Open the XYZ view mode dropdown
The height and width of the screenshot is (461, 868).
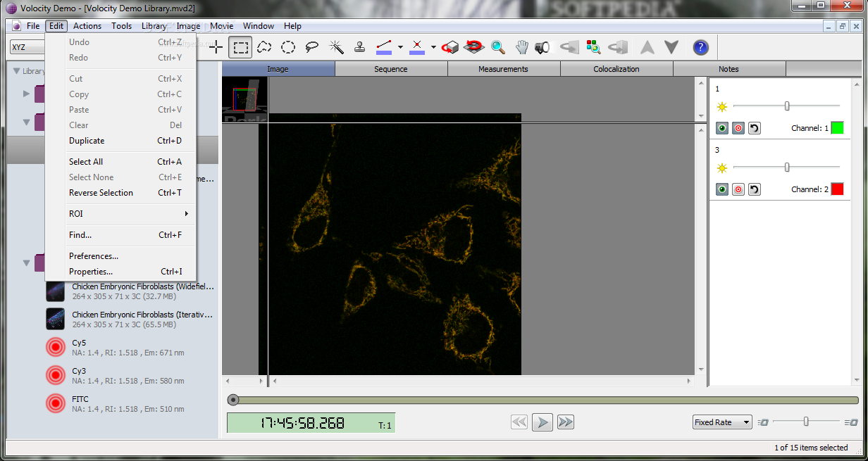[27, 47]
